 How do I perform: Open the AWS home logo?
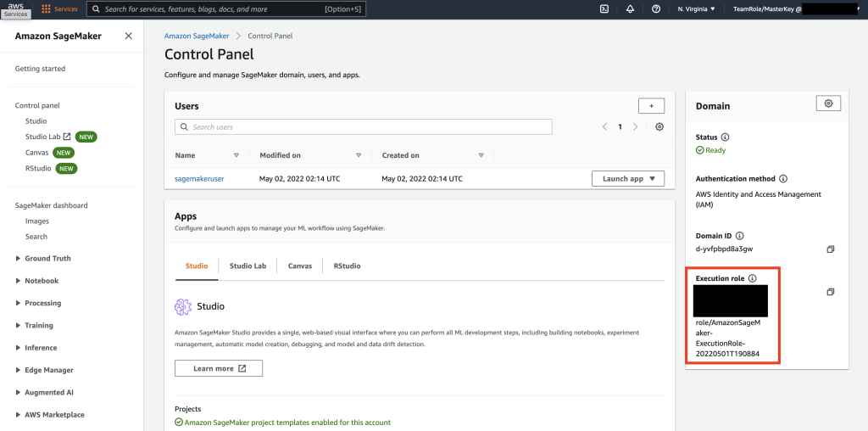point(15,6)
